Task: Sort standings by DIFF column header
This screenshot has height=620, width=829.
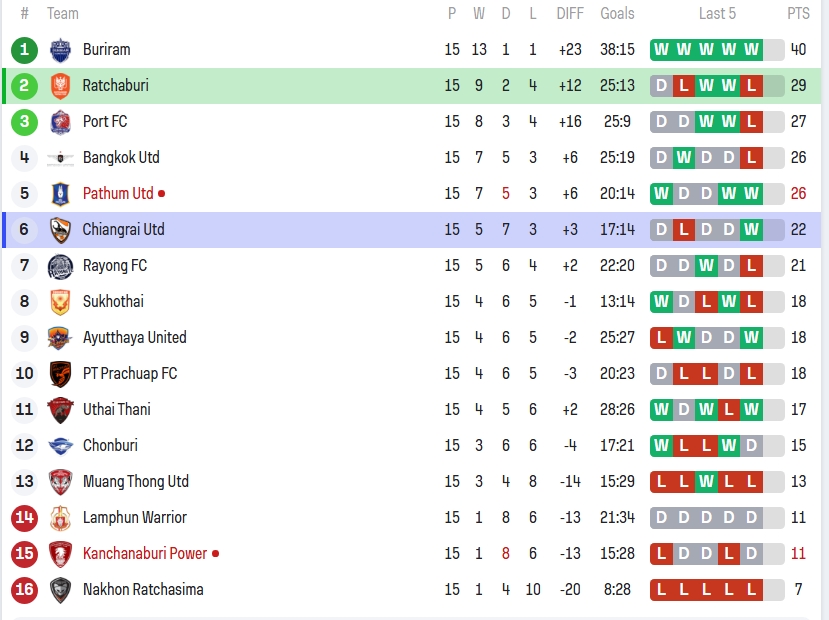Action: [570, 14]
